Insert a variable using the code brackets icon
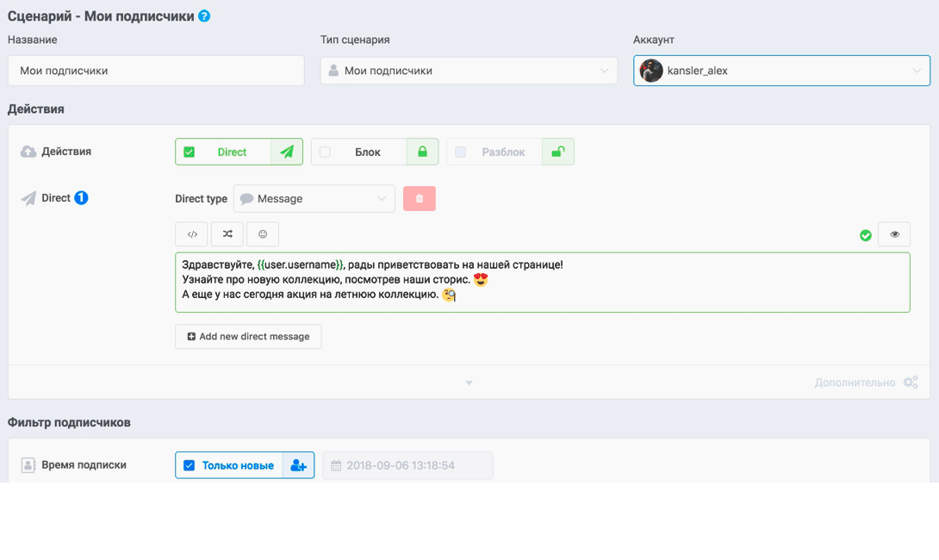Screen dimensions: 939x560 pos(191,234)
